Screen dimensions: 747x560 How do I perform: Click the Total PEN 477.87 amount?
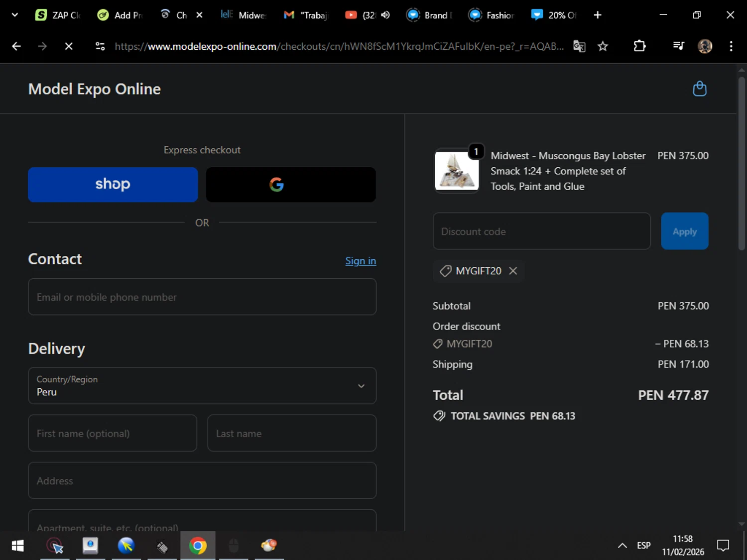673,396
